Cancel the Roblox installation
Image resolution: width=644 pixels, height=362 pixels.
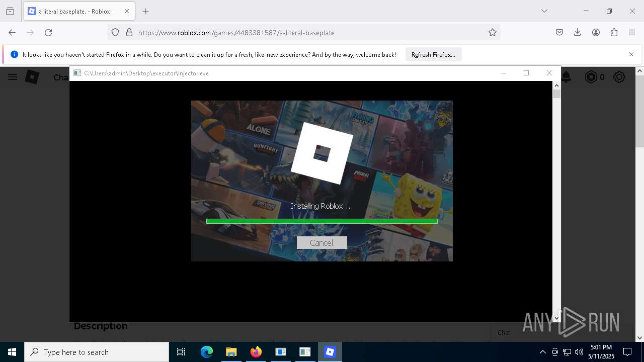tap(321, 243)
